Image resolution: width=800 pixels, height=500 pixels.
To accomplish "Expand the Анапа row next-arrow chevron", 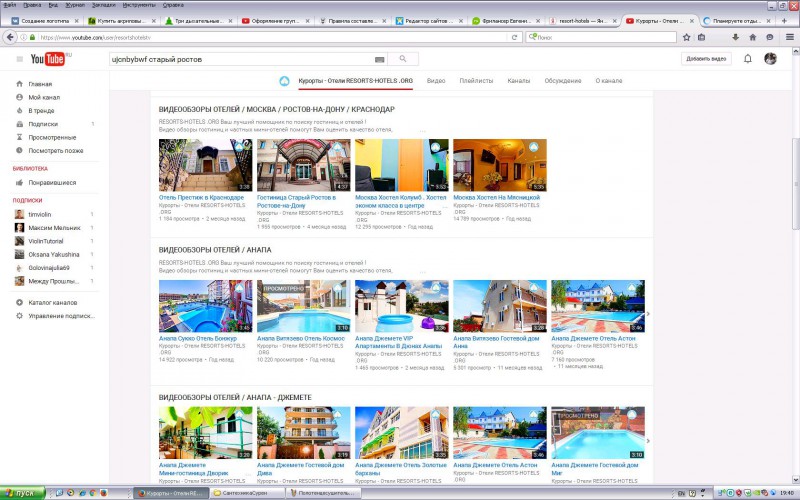I will (648, 314).
